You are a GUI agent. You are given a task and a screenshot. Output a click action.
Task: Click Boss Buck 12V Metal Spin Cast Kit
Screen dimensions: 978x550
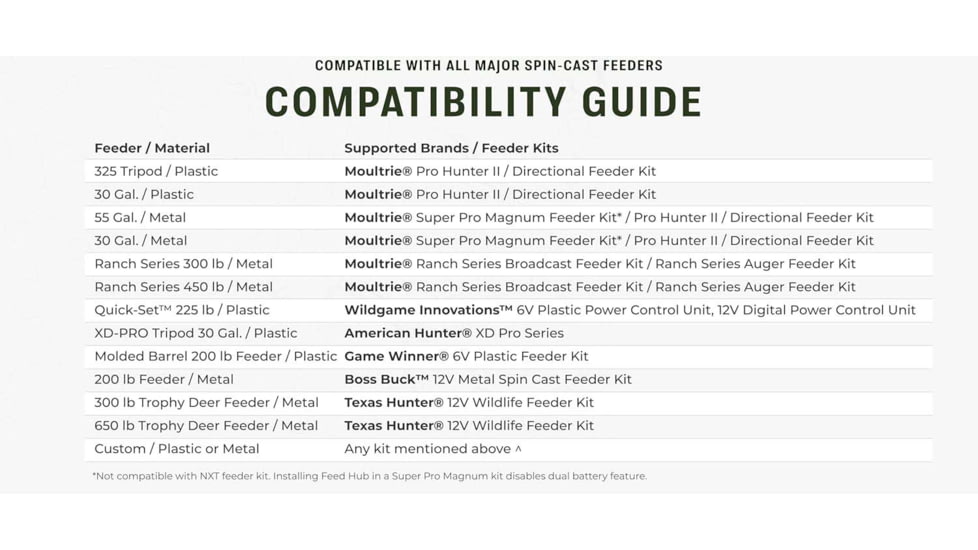coord(488,379)
